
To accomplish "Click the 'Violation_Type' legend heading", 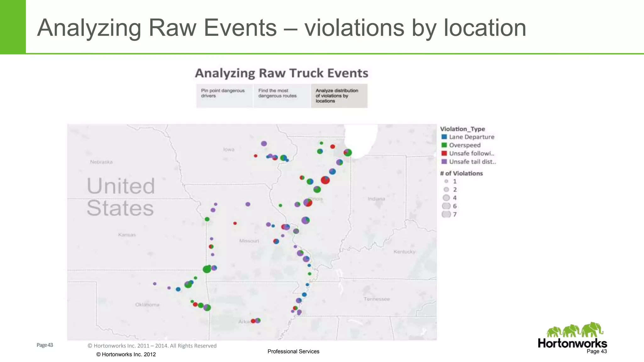I will (x=463, y=129).
